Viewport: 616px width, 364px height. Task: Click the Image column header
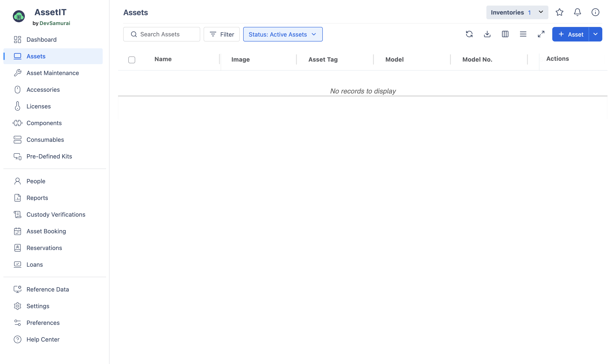coord(240,59)
